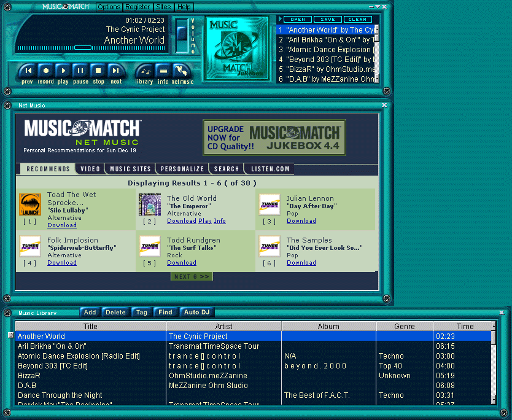The height and width of the screenshot is (420, 512).
Task: Download Day After Day by Julian Lennon
Action: tap(301, 221)
